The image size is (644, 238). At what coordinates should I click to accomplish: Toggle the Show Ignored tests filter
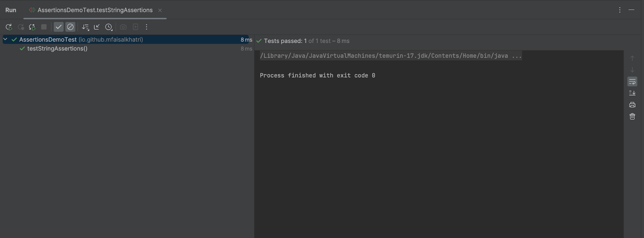click(70, 27)
